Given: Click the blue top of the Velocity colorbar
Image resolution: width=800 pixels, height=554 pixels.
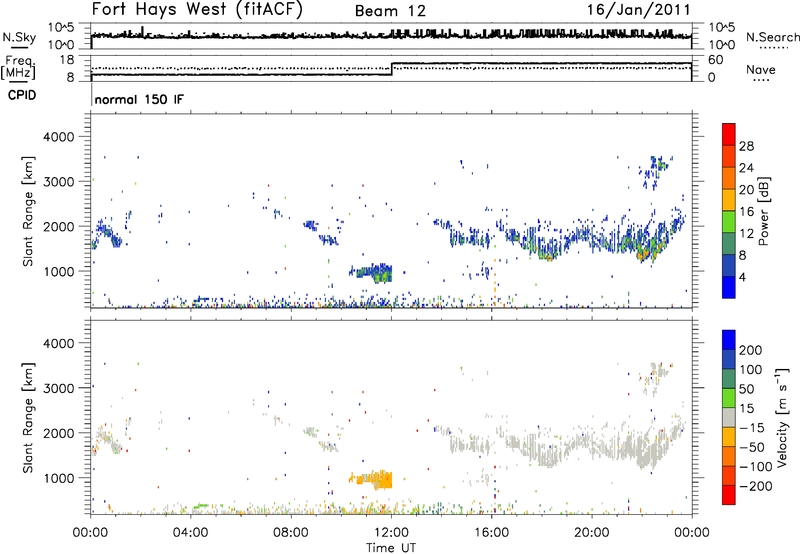Looking at the screenshot, I should click(729, 339).
